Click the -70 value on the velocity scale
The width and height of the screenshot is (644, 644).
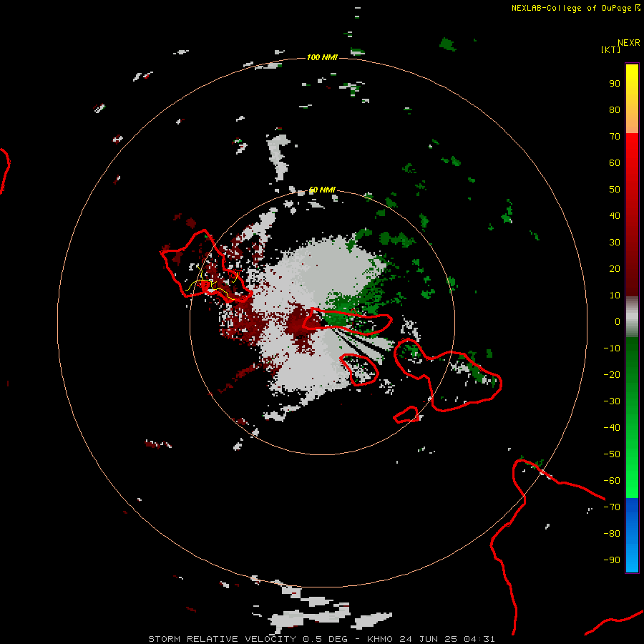point(612,507)
